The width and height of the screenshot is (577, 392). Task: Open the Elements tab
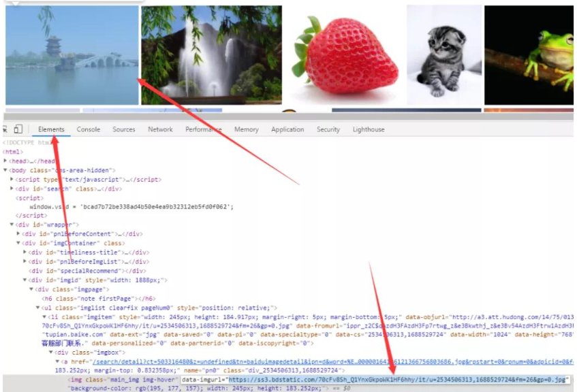click(51, 129)
